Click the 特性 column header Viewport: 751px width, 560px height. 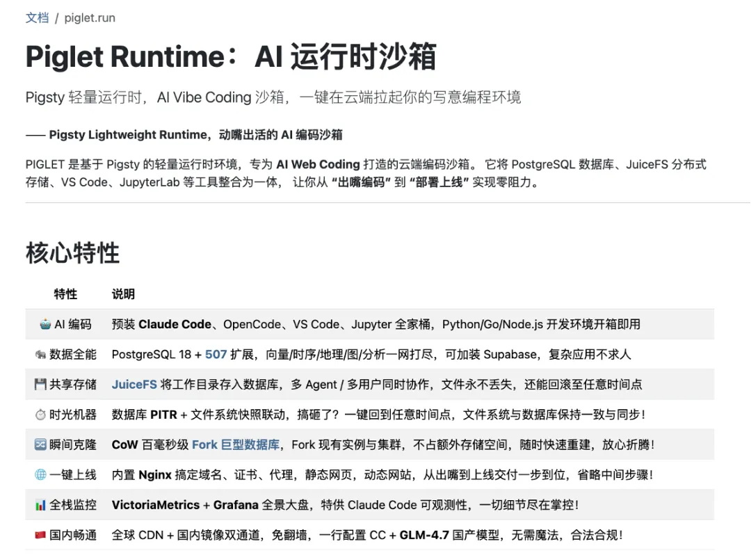[65, 294]
